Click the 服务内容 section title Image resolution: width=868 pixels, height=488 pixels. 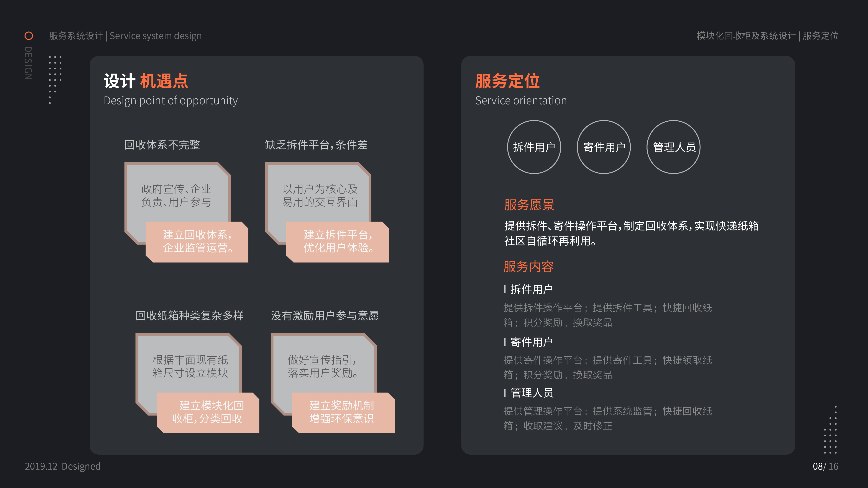click(528, 266)
